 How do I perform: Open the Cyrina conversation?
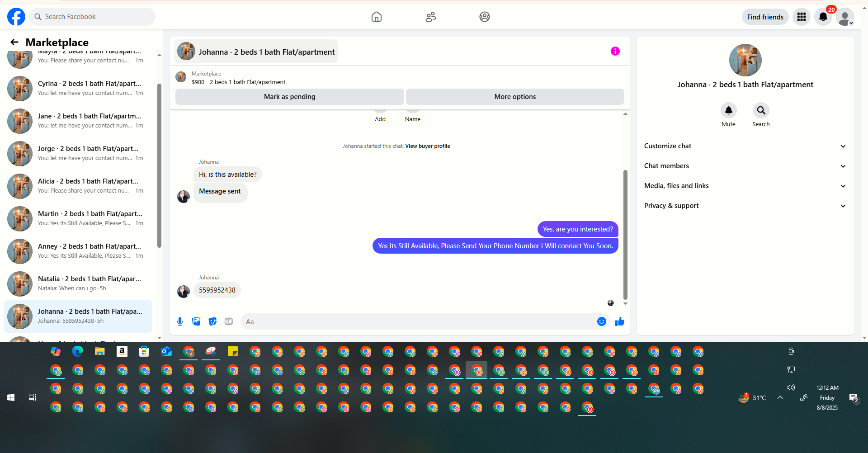pyautogui.click(x=78, y=88)
